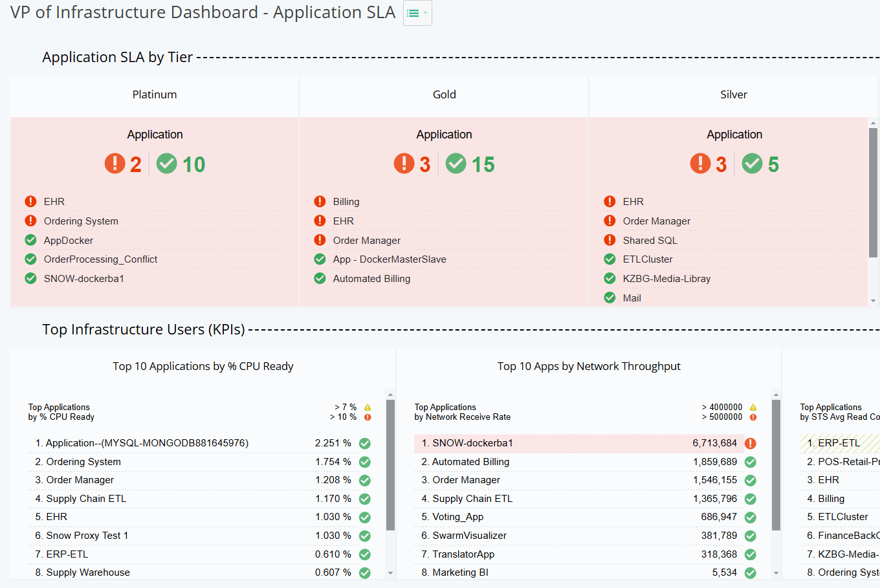Click alert icon beside Platinum EHR
This screenshot has width=880, height=588.
(30, 201)
